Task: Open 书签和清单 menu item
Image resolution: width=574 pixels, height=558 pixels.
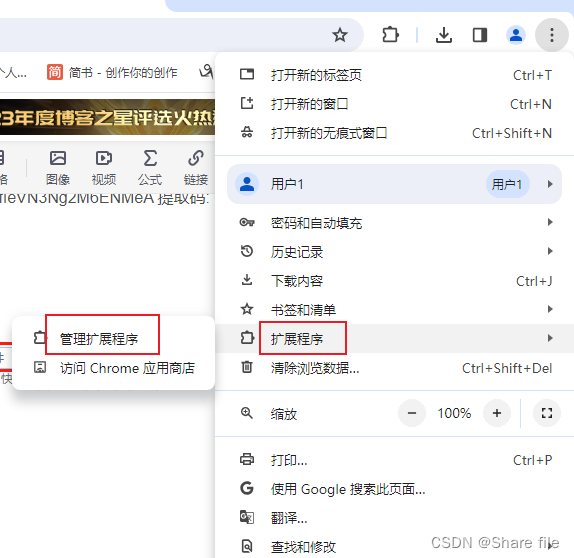Action: [x=395, y=310]
